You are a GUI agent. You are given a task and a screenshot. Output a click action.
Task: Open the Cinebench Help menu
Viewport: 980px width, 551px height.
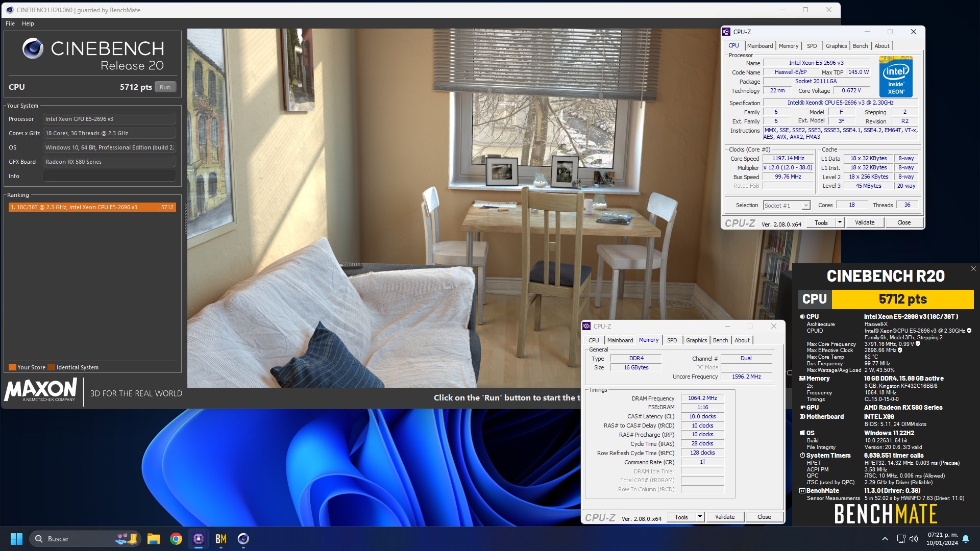click(x=28, y=23)
